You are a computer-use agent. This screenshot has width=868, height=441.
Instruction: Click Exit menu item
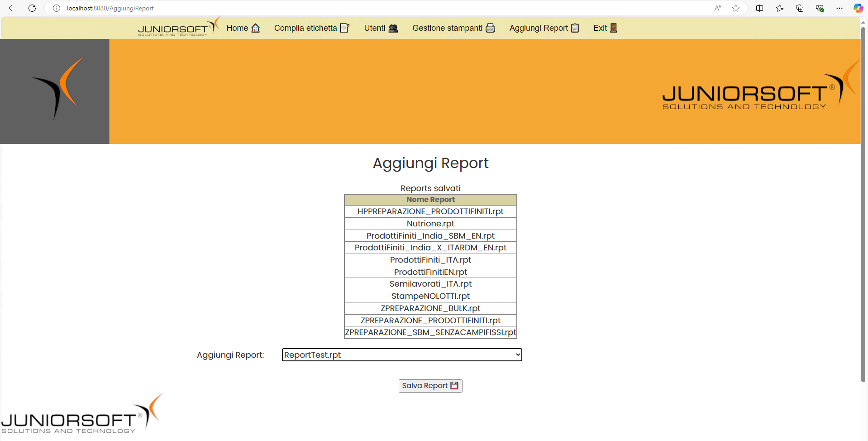[x=605, y=28]
